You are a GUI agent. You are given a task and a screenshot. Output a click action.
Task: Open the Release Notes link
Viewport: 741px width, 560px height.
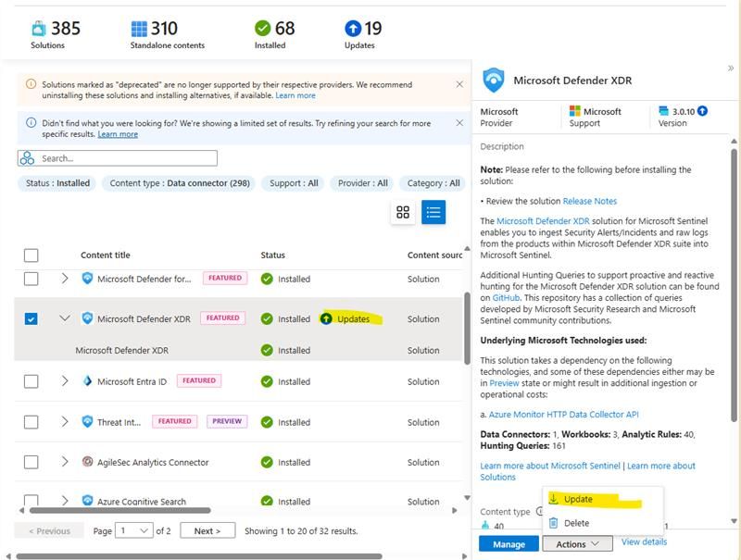click(x=589, y=201)
